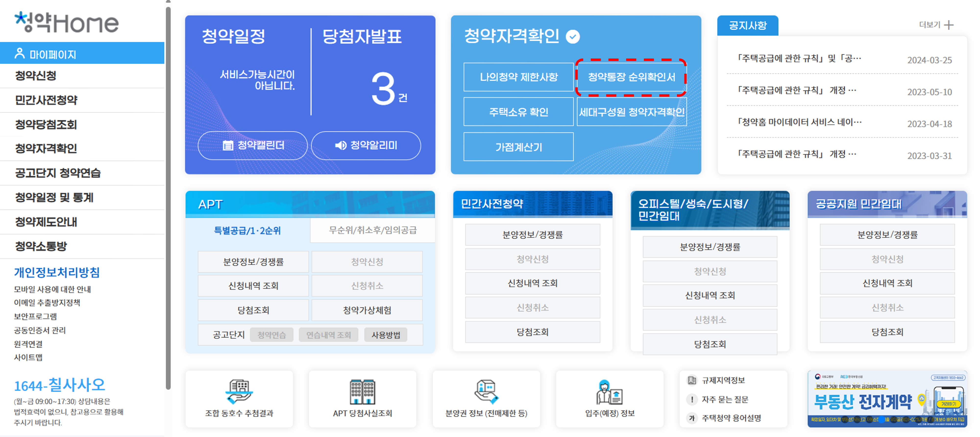Open 입주(예정) 정보 person icon
980x437 pixels.
[610, 392]
